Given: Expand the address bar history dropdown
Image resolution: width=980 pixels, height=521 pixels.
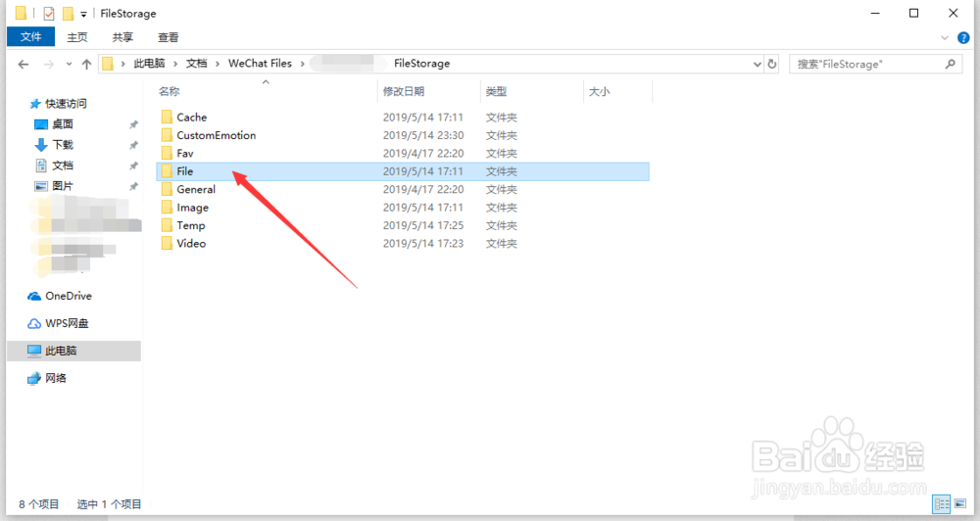Looking at the screenshot, I should (757, 64).
